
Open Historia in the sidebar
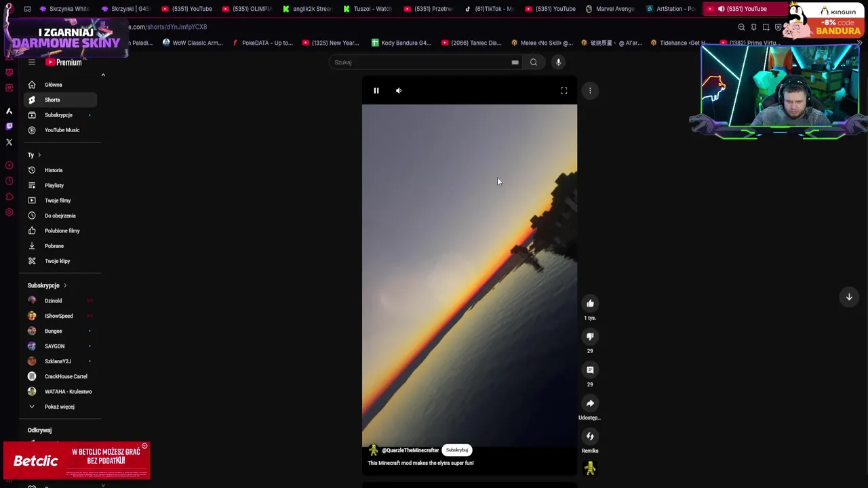tap(60, 170)
